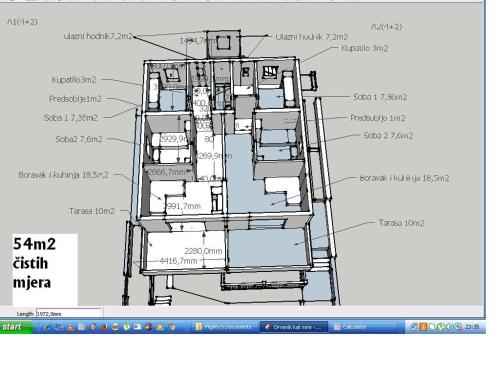500x375 pixels.
Task: Click the '2929,9mm' dimension text
Action: [x=174, y=139]
